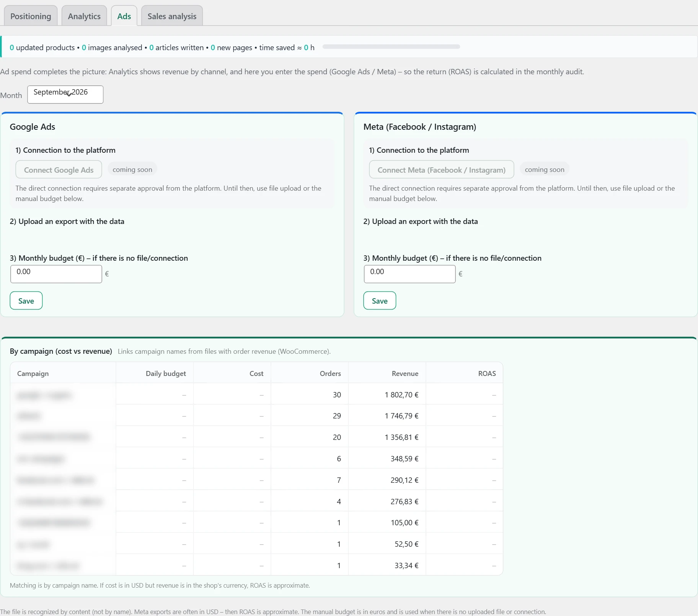The width and height of the screenshot is (698, 616).
Task: Click the Campaign column header
Action: coord(63,373)
